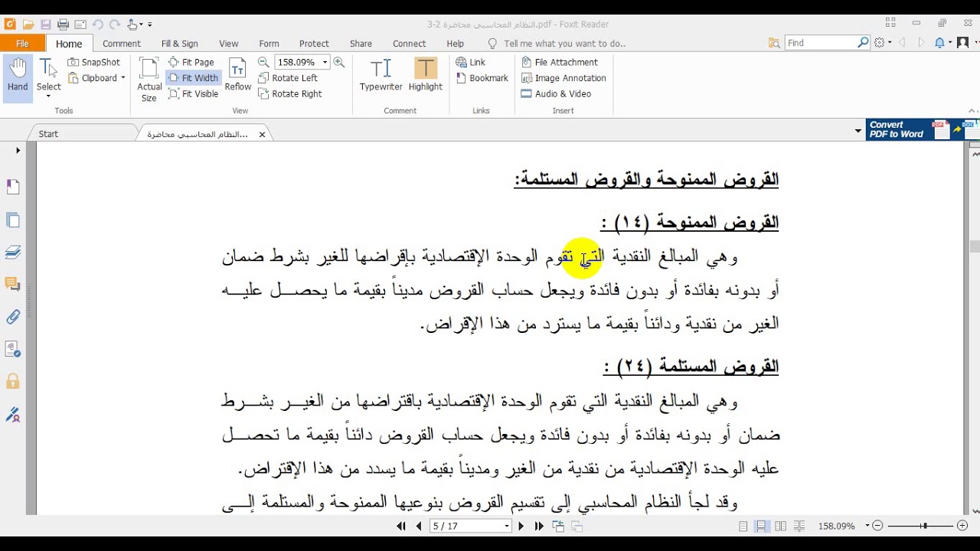Click the user account avatar
Image resolution: width=980 pixels, height=551 pixels.
962,43
